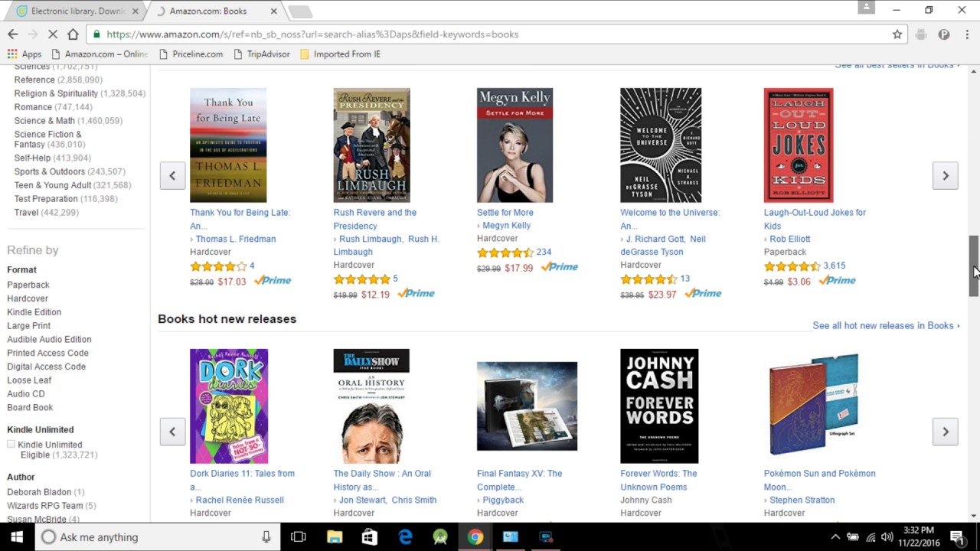Go to the browser home page icon
Viewport: 980px width, 551px height.
73,34
